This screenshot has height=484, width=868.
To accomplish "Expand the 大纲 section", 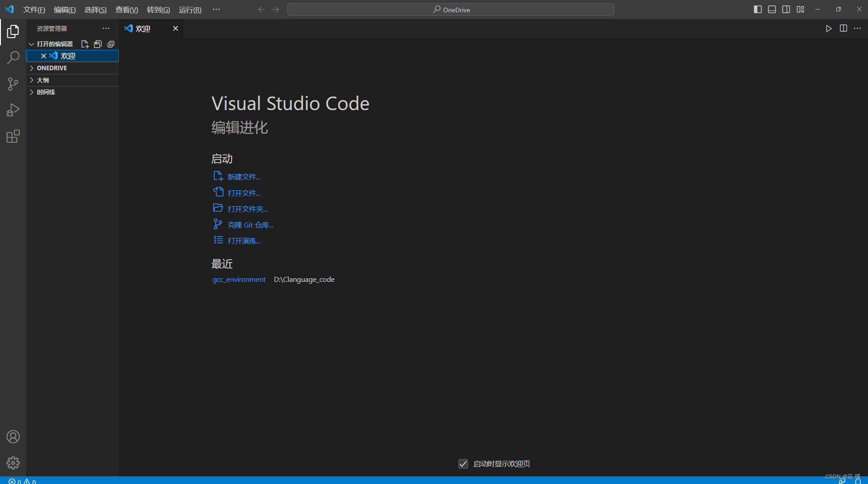I will pos(72,80).
